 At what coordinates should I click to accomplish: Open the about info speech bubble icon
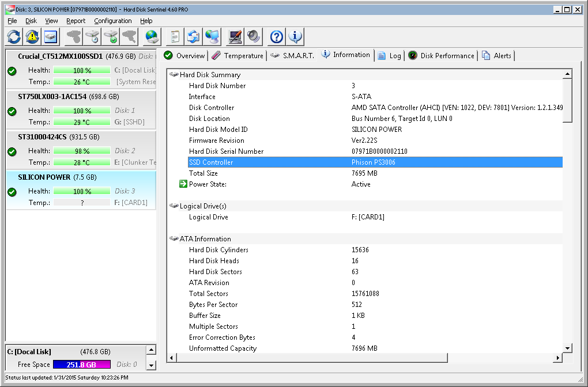tap(295, 37)
